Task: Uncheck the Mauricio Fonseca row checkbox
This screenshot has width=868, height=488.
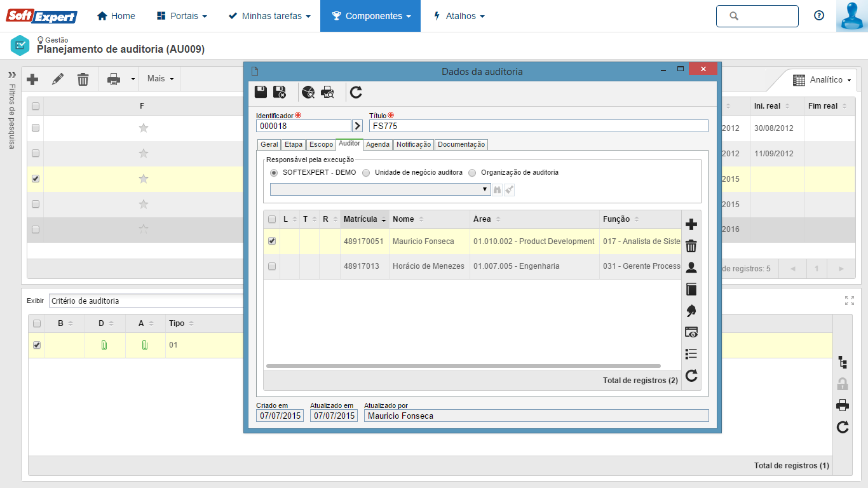Action: (x=272, y=241)
